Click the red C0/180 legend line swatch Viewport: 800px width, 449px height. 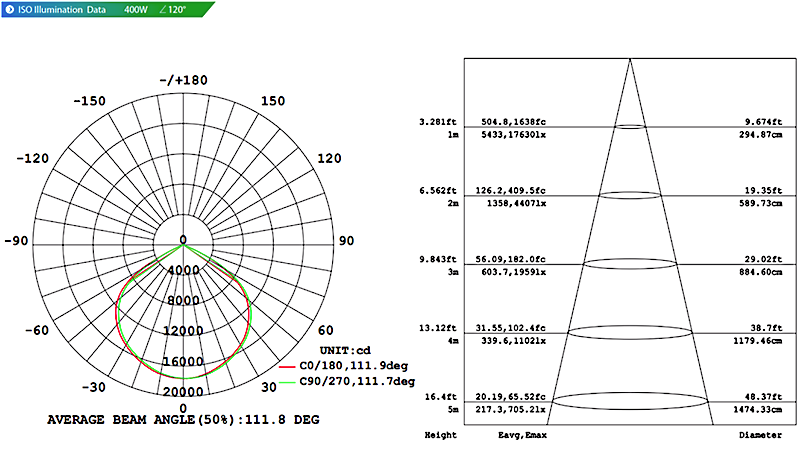(287, 367)
